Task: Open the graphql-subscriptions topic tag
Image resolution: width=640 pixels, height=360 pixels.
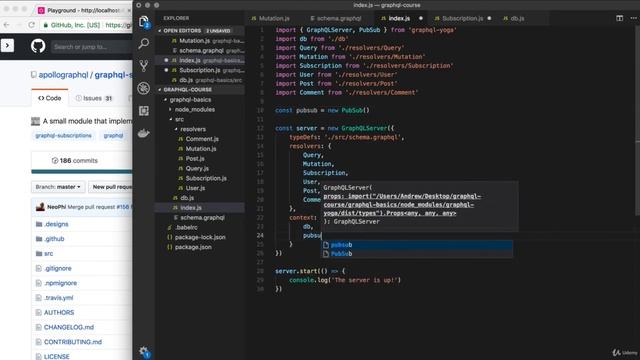Action: pyautogui.click(x=63, y=136)
